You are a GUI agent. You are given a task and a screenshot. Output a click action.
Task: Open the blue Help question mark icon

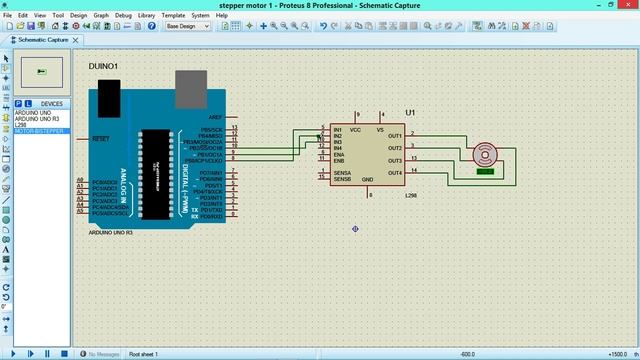point(152,26)
